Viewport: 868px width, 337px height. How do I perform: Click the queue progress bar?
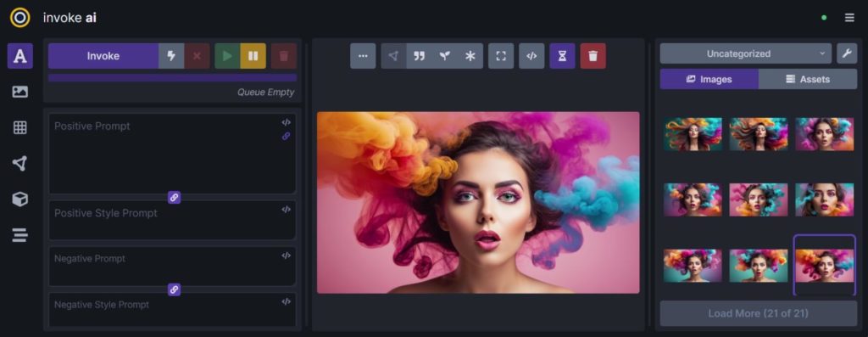pos(172,78)
